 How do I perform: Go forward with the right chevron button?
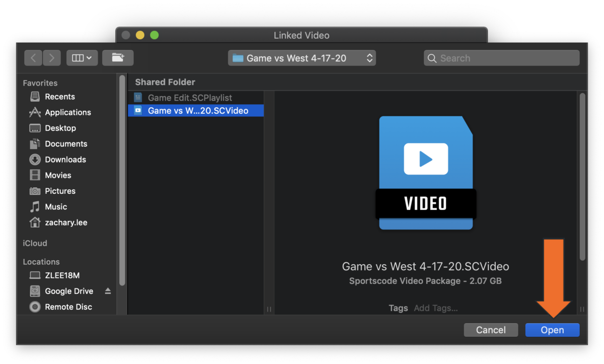coord(52,58)
